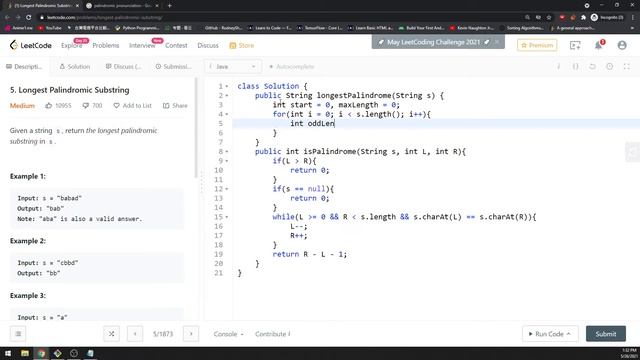Image resolution: width=640 pixels, height=360 pixels.
Task: Toggle the Autocomplete option
Action: (291, 67)
